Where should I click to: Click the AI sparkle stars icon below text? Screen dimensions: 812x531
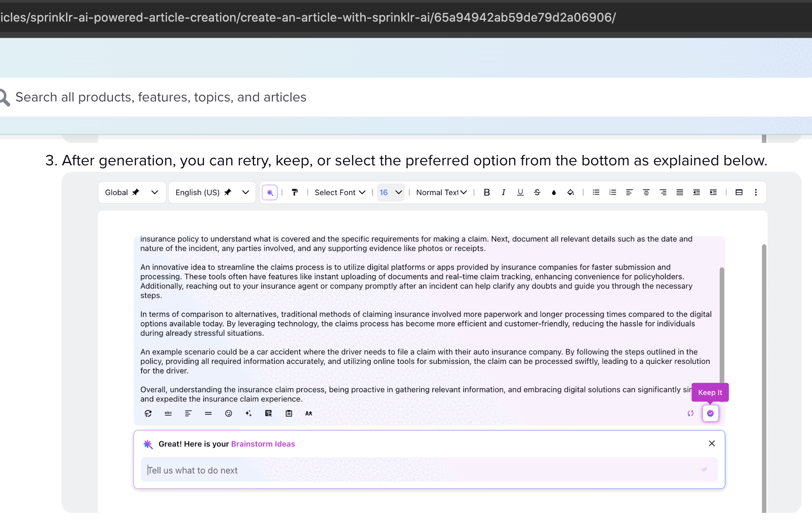point(249,414)
